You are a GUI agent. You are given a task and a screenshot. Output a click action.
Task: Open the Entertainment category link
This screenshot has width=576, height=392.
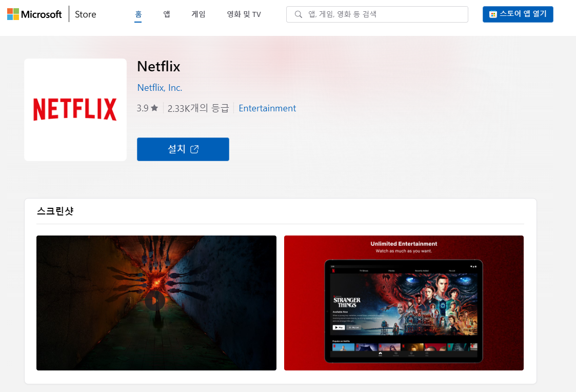coord(267,108)
